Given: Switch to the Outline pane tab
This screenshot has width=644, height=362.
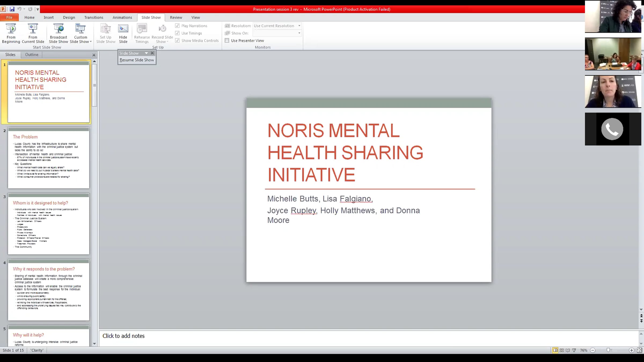Looking at the screenshot, I should (32, 54).
